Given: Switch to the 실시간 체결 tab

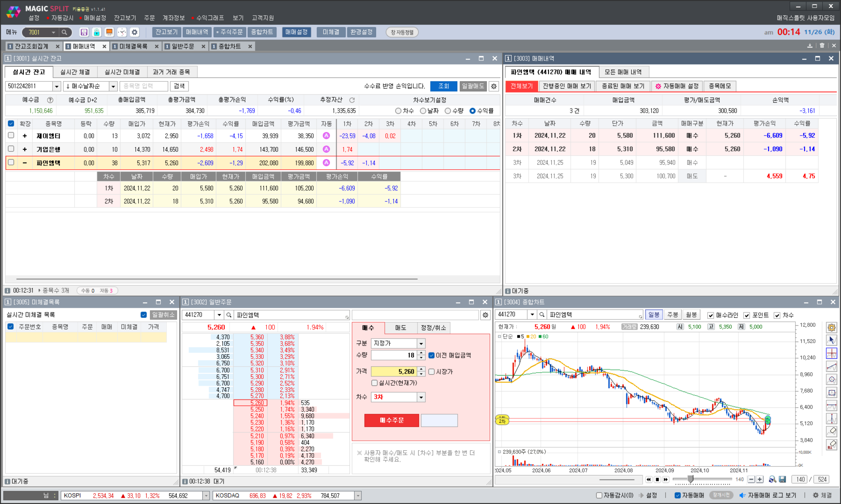Looking at the screenshot, I should tap(75, 72).
